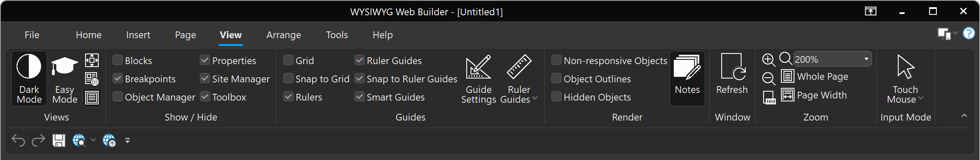Image resolution: width=980 pixels, height=160 pixels.
Task: Click the Notes icon
Action: click(x=687, y=79)
